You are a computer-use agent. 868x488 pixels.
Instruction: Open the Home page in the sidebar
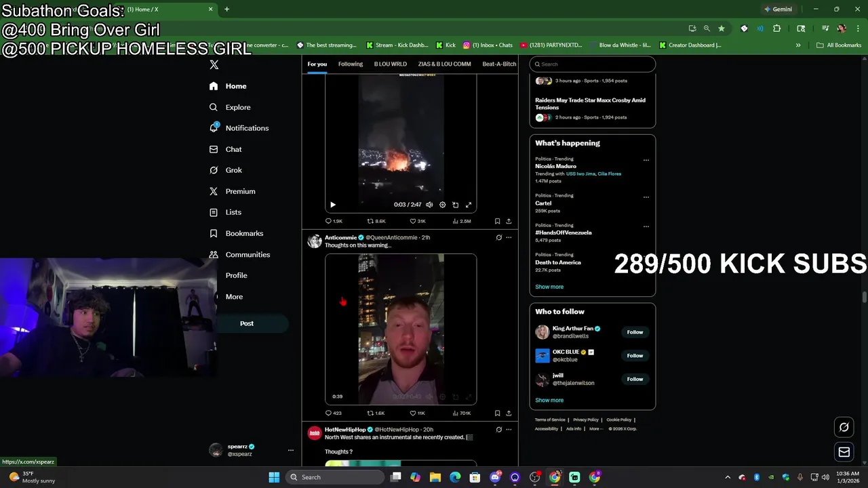pyautogui.click(x=228, y=86)
